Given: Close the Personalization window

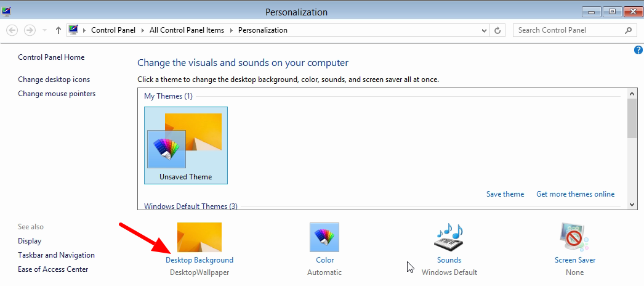Looking at the screenshot, I should click(x=634, y=12).
